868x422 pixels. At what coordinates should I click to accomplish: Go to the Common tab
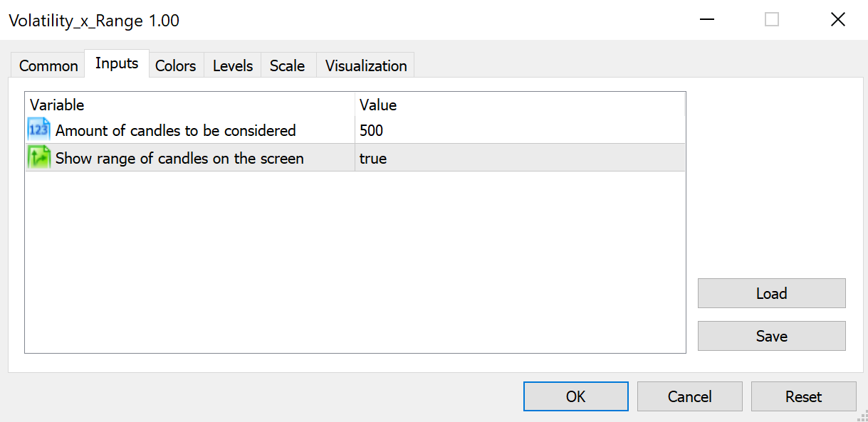pyautogui.click(x=47, y=65)
